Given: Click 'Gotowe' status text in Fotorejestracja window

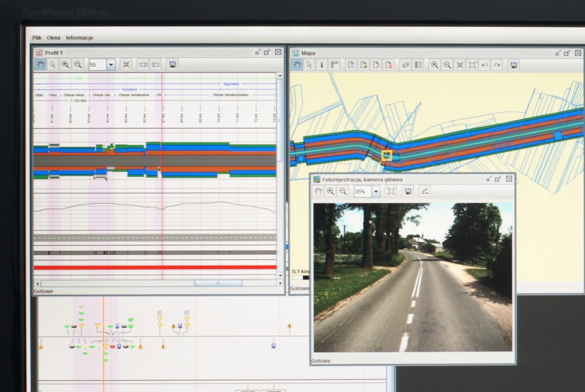Looking at the screenshot, I should pyautogui.click(x=320, y=361).
